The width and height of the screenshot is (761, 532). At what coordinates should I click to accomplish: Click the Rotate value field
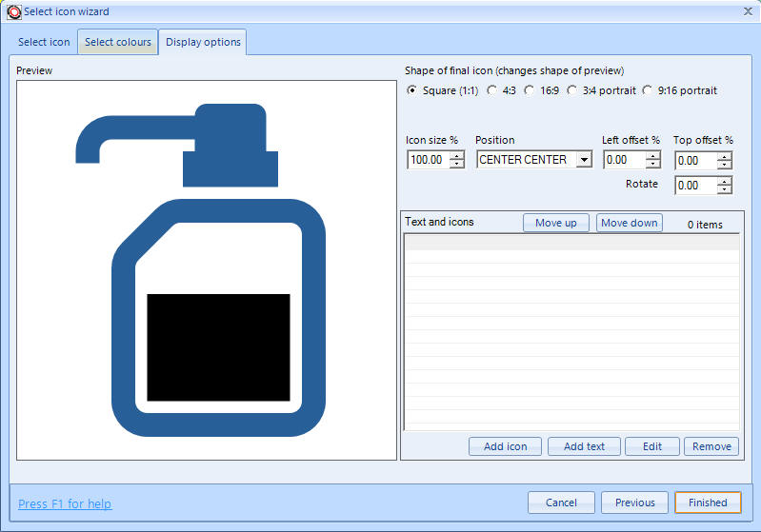[x=696, y=186]
